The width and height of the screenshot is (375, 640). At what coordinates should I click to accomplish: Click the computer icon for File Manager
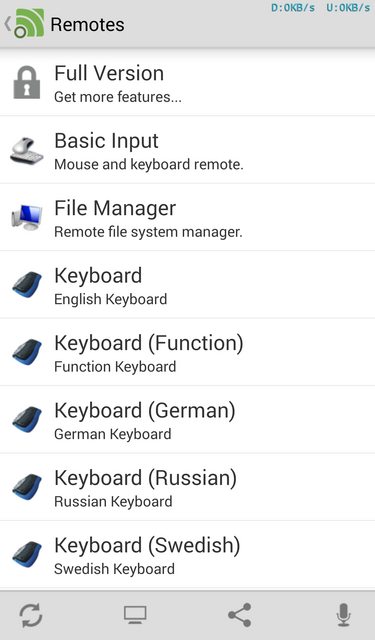(x=27, y=217)
